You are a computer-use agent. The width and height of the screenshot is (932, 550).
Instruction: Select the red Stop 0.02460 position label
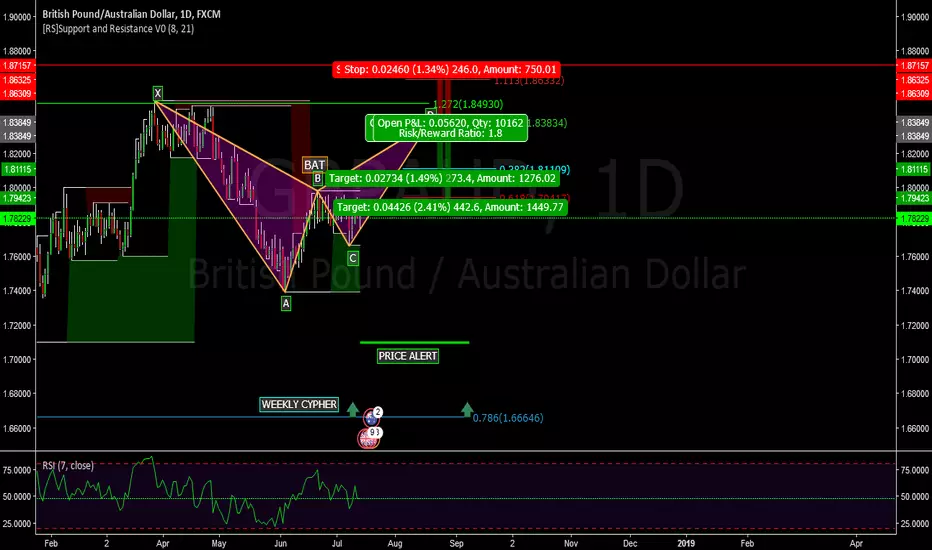pos(446,70)
